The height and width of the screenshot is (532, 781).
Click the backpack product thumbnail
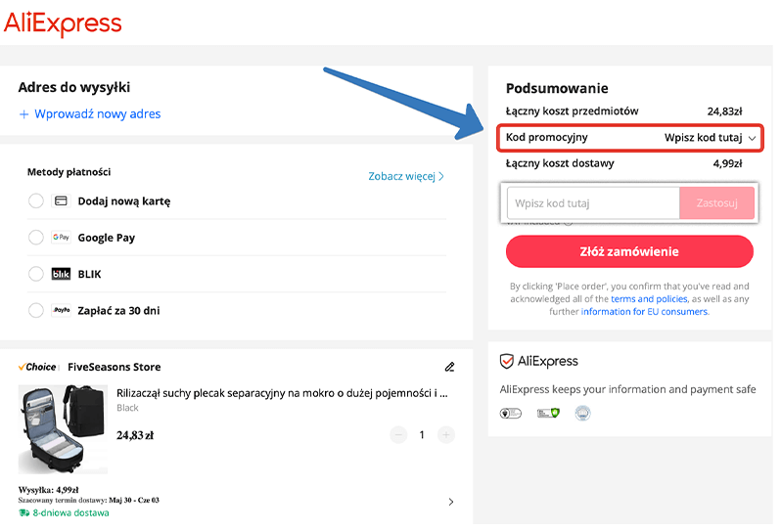tap(63, 429)
